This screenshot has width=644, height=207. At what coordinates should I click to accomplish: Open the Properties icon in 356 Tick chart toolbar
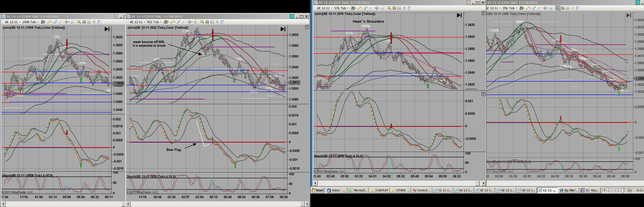[x=578, y=8]
